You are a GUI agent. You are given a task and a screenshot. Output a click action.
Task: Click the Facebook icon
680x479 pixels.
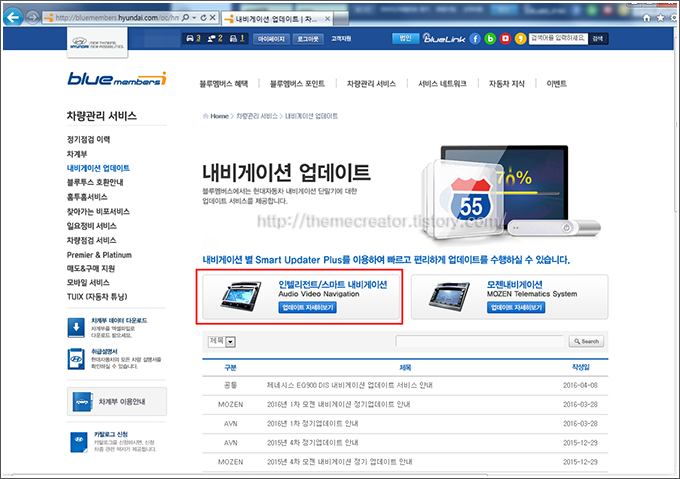[475, 39]
